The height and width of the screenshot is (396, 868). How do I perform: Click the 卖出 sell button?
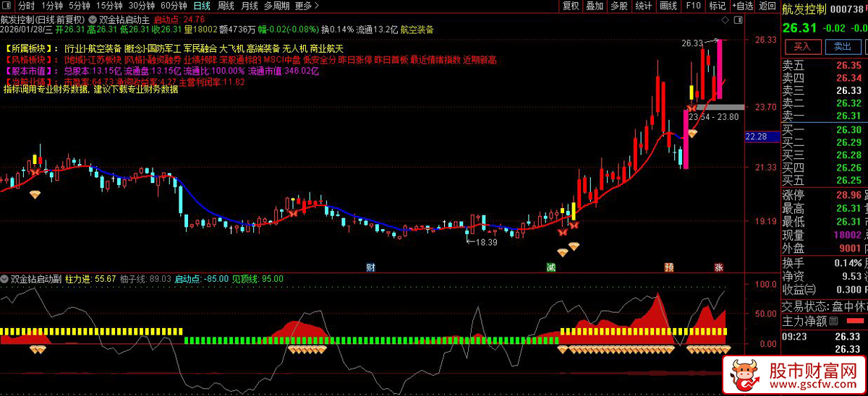[x=842, y=46]
